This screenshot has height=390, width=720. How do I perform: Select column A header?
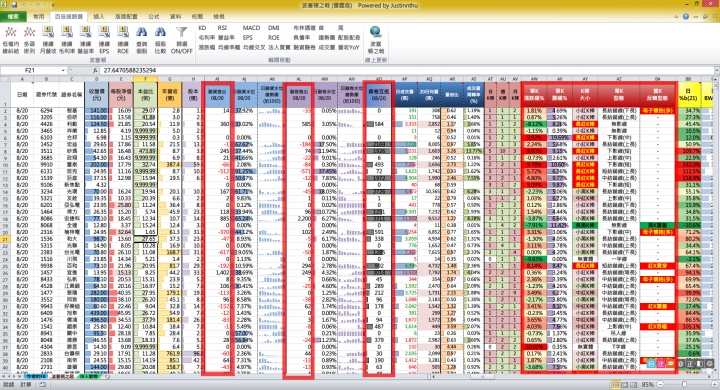[22, 79]
